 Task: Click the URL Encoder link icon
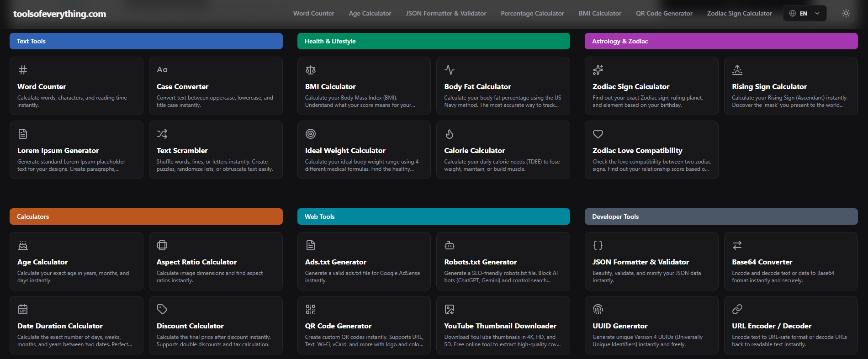click(x=737, y=309)
